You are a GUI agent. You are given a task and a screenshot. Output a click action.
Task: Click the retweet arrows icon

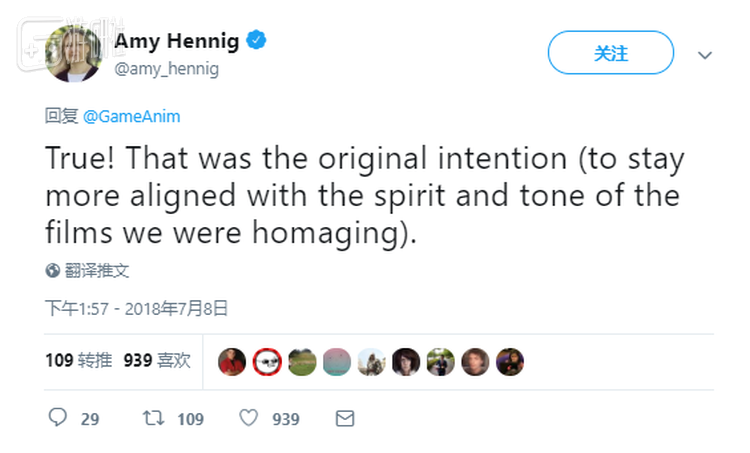tap(154, 418)
